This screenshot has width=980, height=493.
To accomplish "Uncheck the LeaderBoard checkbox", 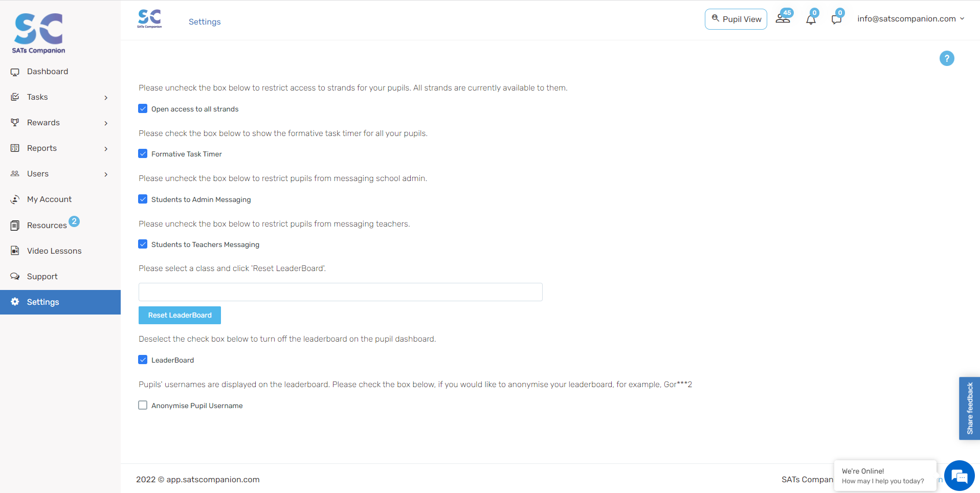I will [x=143, y=360].
